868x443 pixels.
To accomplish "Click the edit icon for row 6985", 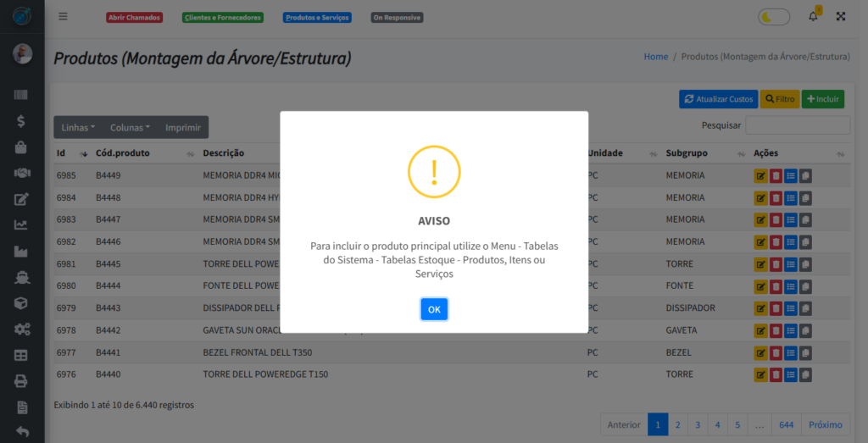I will 761,176.
